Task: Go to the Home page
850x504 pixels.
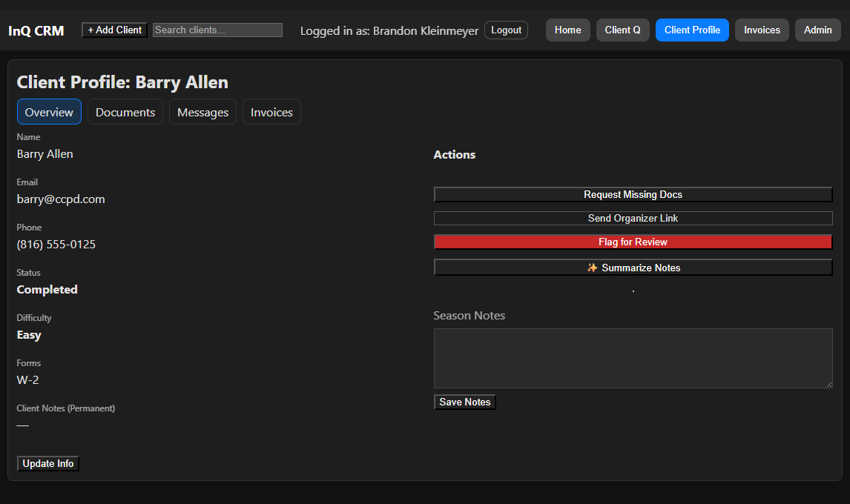Action: pyautogui.click(x=567, y=30)
